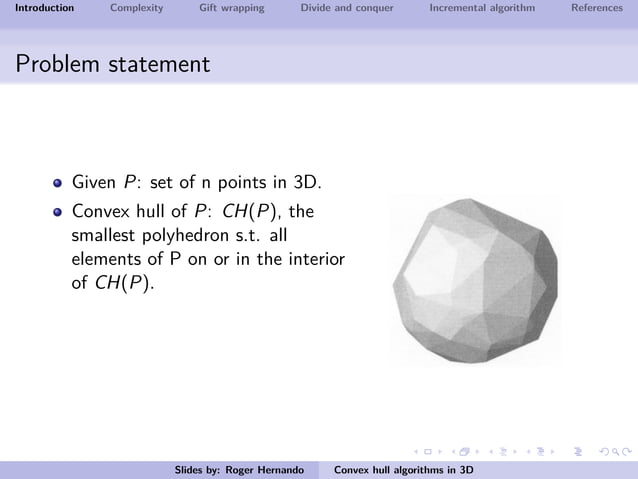The image size is (638, 479).
Task: Click the 'Problem statement' slide title
Action: (113, 64)
